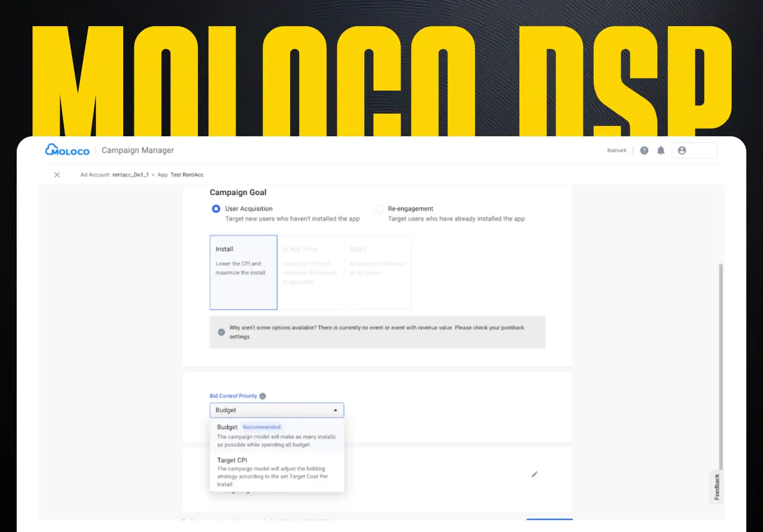Viewport: 763px width, 532px height.
Task: Choose the Install goal card
Action: [243, 272]
